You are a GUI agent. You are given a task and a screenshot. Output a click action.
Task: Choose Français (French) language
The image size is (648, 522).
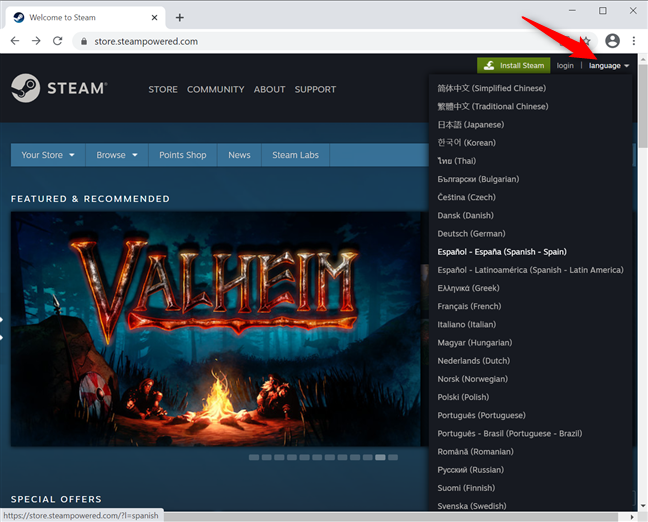coord(469,306)
